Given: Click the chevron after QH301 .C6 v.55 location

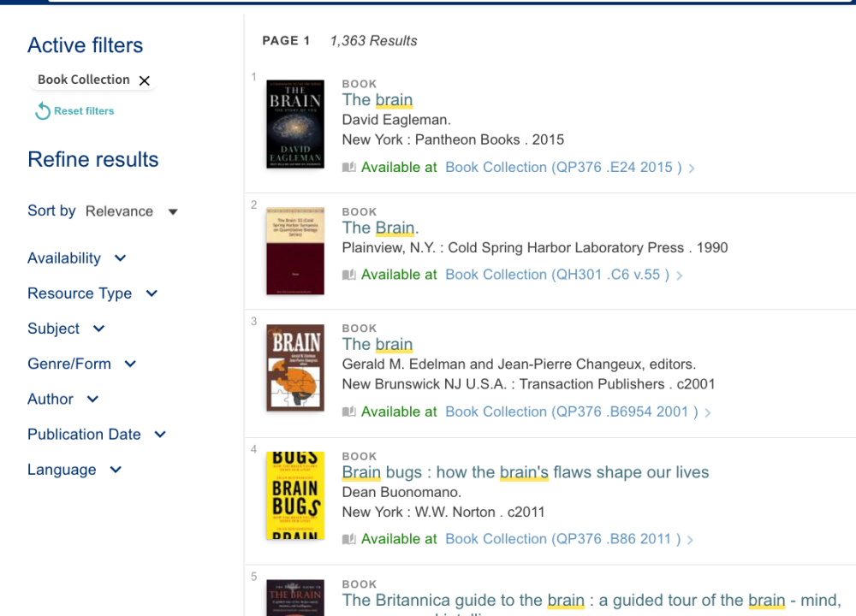Looking at the screenshot, I should (x=680, y=275).
